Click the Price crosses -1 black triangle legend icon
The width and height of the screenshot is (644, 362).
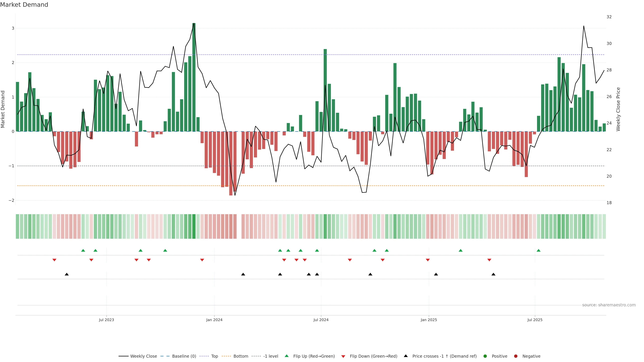pos(406,356)
